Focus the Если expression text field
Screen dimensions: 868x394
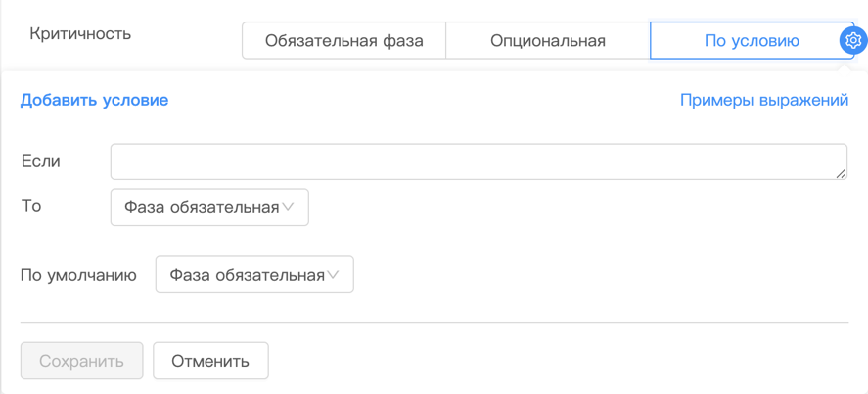pyautogui.click(x=478, y=161)
